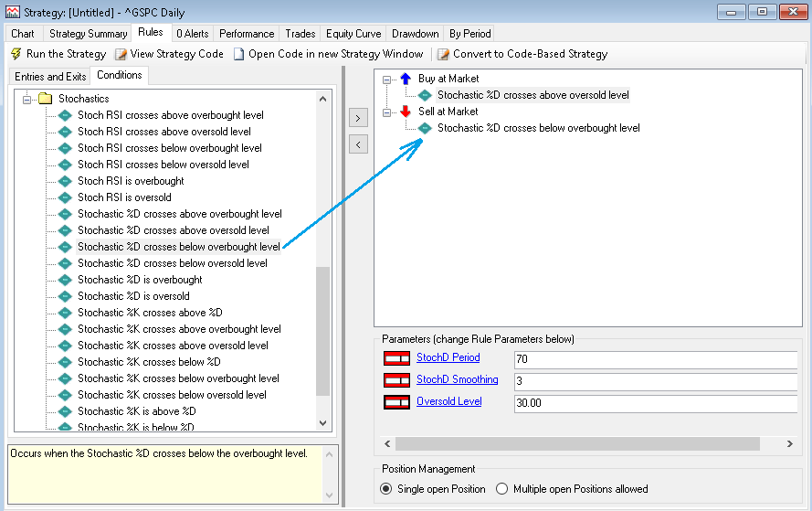812x511 pixels.
Task: Collapse the Buy at Market node
Action: tap(387, 79)
